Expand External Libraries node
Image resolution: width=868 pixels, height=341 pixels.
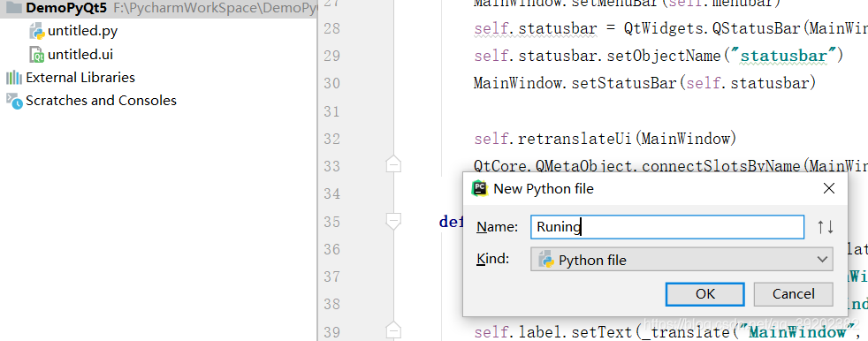pos(80,78)
